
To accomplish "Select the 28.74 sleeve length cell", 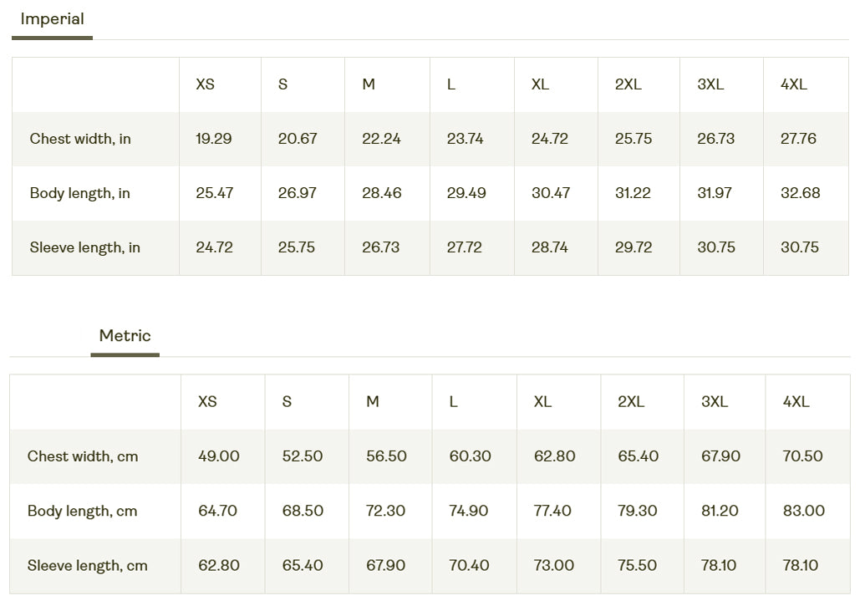I will pos(550,247).
